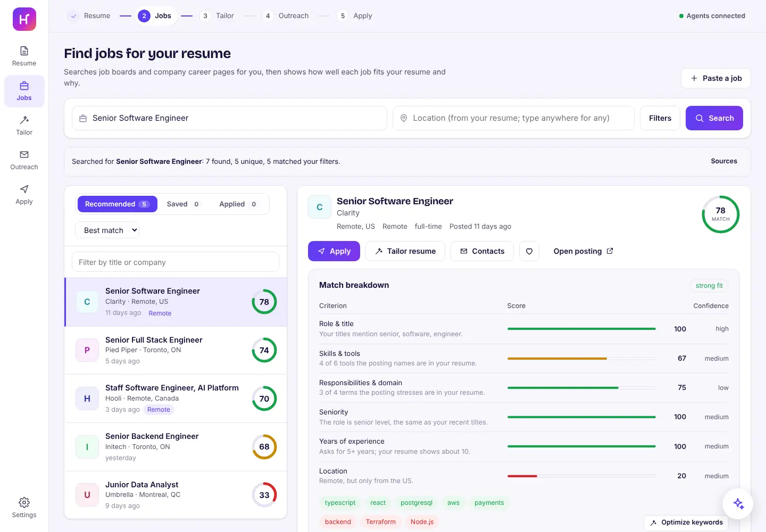The width and height of the screenshot is (766, 532).
Task: Click the sparkle assistant floating button
Action: pyautogui.click(x=738, y=503)
